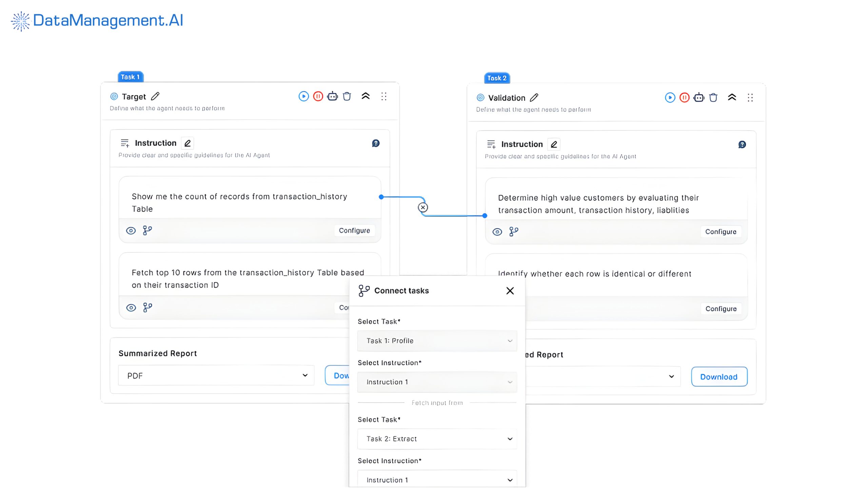868x488 pixels.
Task: Edit Instruction heading in Target task
Action: (x=188, y=143)
